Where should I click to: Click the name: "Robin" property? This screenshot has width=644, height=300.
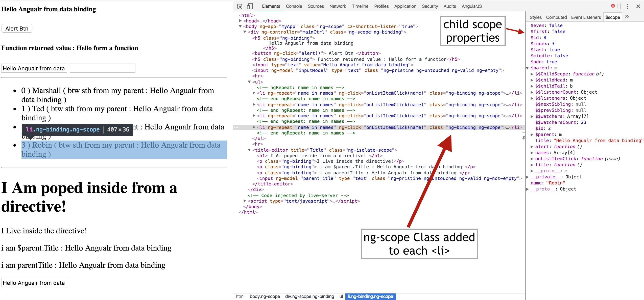click(548, 183)
